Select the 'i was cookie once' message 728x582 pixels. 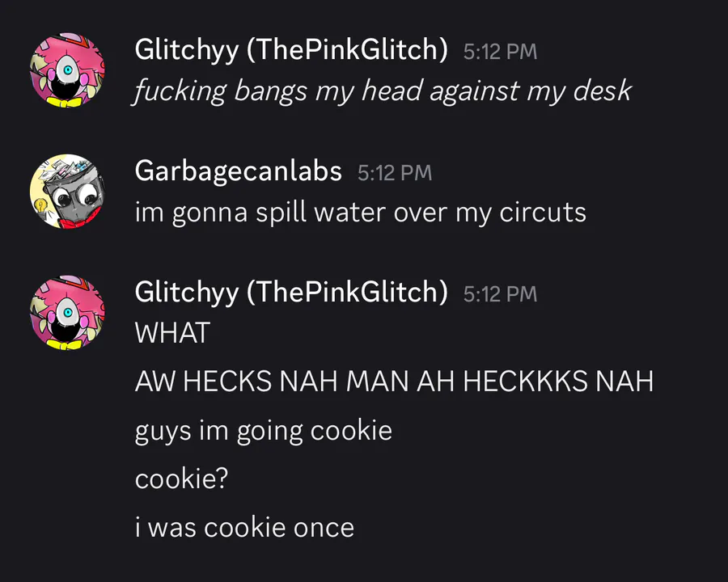pos(244,528)
